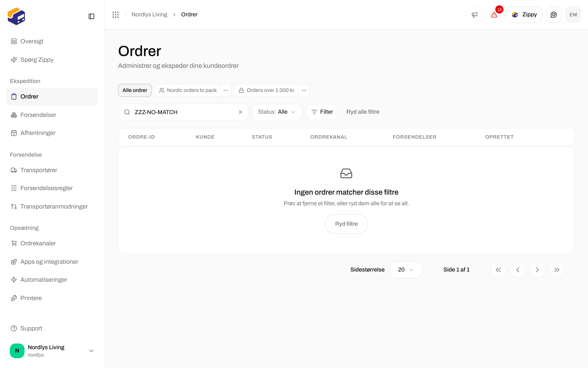Click Ryd alle filtre link
Image resolution: width=588 pixels, height=368 pixels.
(x=363, y=112)
